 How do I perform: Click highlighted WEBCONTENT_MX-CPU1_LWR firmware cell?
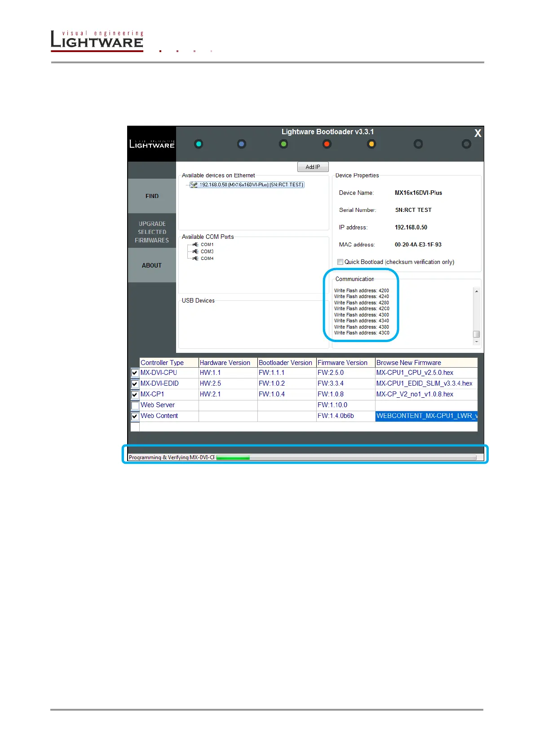pyautogui.click(x=426, y=416)
